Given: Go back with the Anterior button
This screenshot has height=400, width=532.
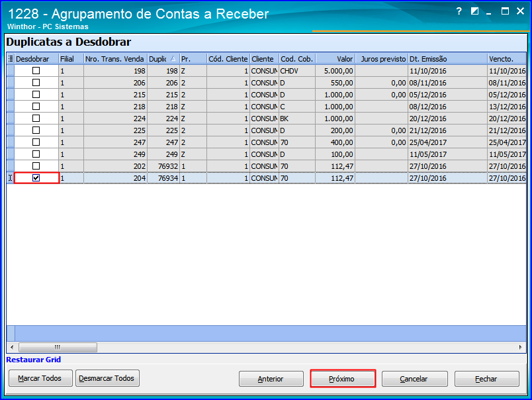Looking at the screenshot, I should (271, 379).
